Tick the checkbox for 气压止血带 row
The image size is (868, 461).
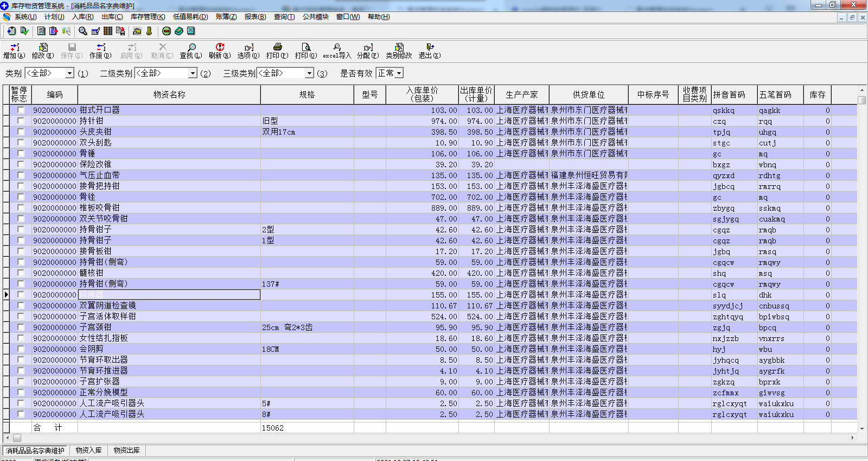[x=21, y=175]
